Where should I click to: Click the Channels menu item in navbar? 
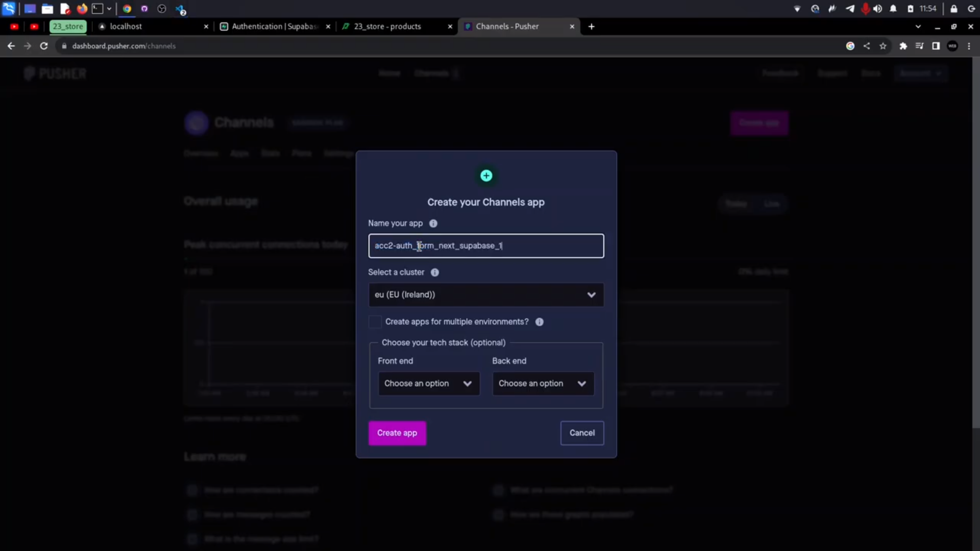pyautogui.click(x=431, y=72)
